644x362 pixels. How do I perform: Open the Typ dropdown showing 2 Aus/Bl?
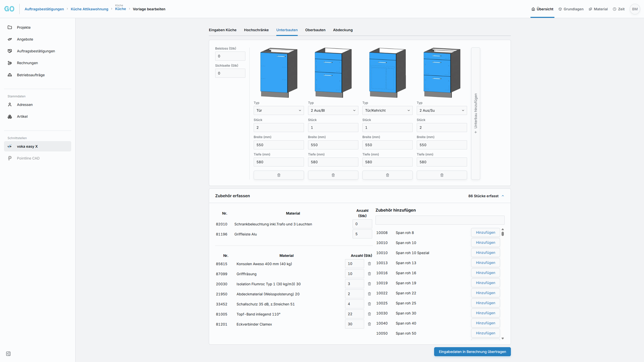coord(333,110)
